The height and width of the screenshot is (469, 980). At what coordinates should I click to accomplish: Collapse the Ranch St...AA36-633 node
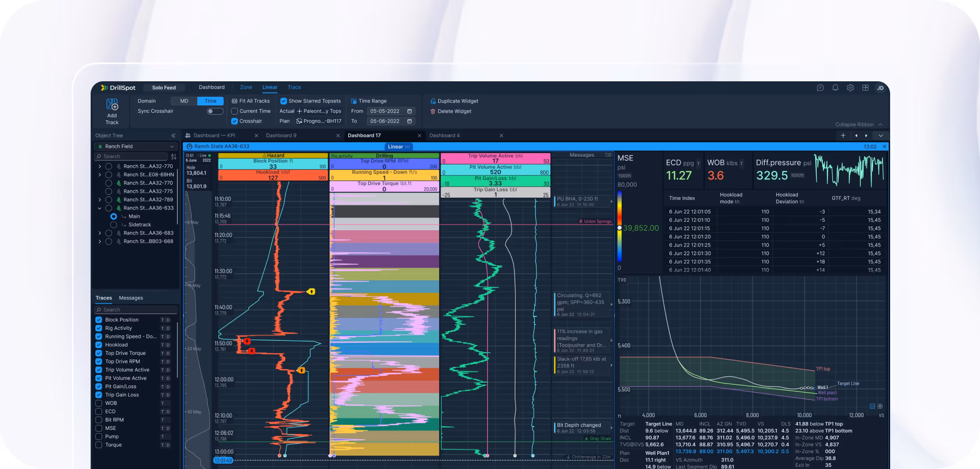pyautogui.click(x=100, y=208)
